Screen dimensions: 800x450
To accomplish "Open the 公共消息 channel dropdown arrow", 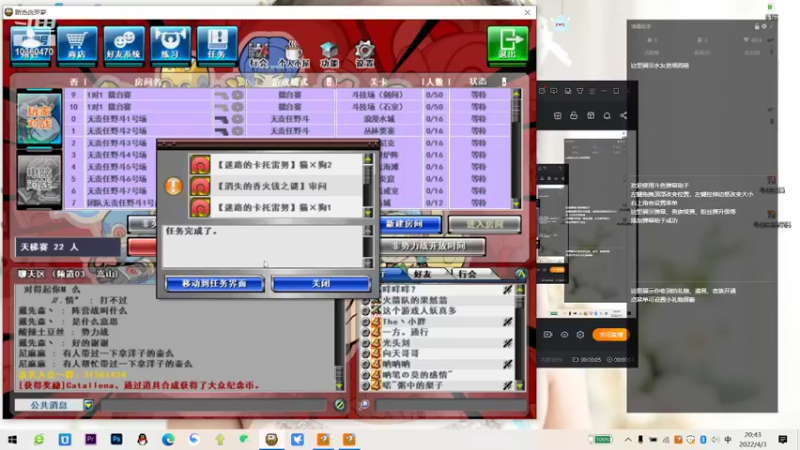I will click(88, 405).
